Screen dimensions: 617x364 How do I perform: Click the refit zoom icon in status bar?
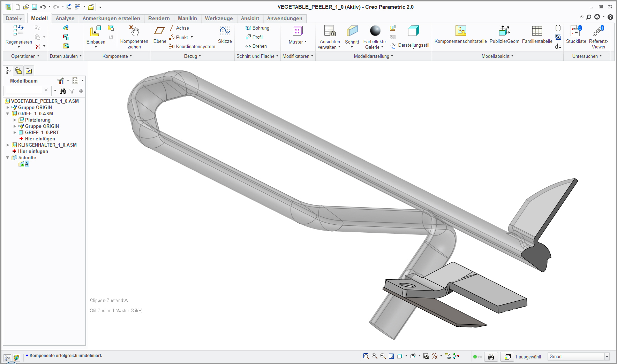(366, 356)
